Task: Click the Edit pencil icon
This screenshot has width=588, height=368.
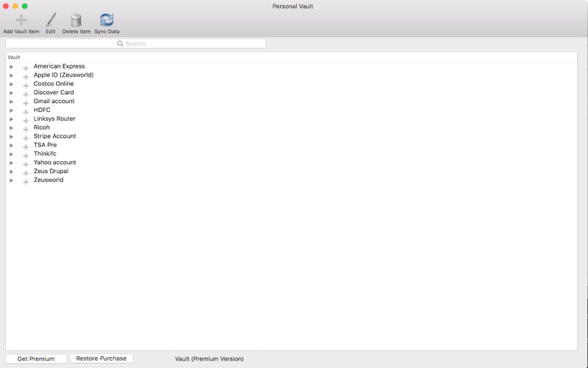Action: coord(51,20)
